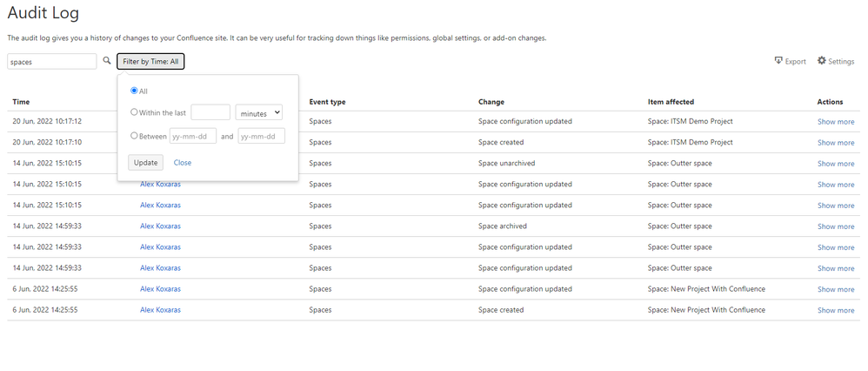
Task: Show more for the last Space created row
Action: tap(835, 310)
